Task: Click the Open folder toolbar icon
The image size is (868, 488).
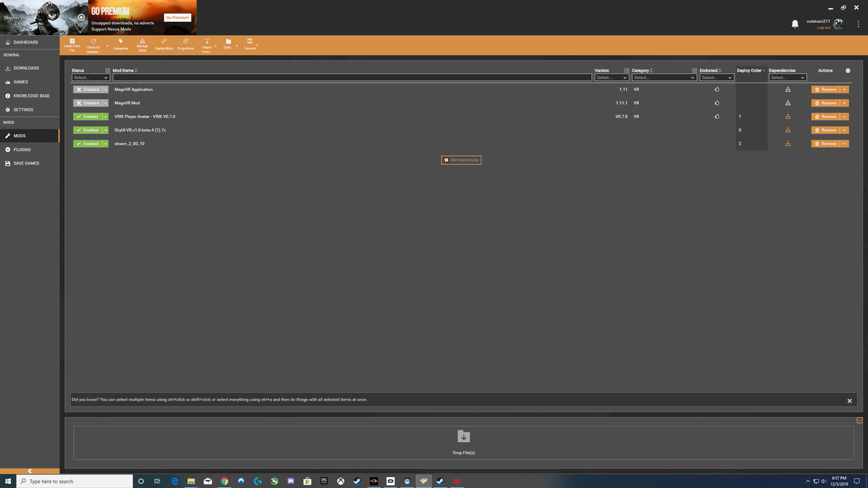Action: pos(228,45)
